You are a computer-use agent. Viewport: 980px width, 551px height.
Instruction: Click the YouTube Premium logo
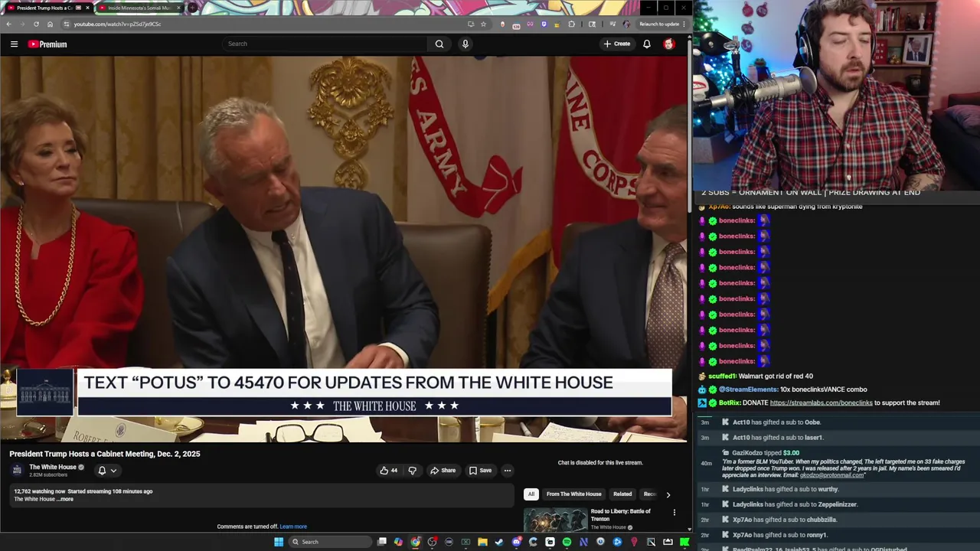pos(47,44)
